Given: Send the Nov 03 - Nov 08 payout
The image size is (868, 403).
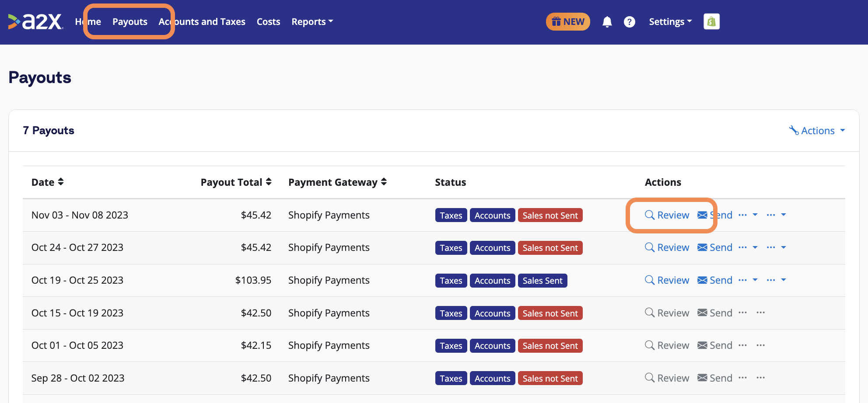Looking at the screenshot, I should [x=715, y=215].
